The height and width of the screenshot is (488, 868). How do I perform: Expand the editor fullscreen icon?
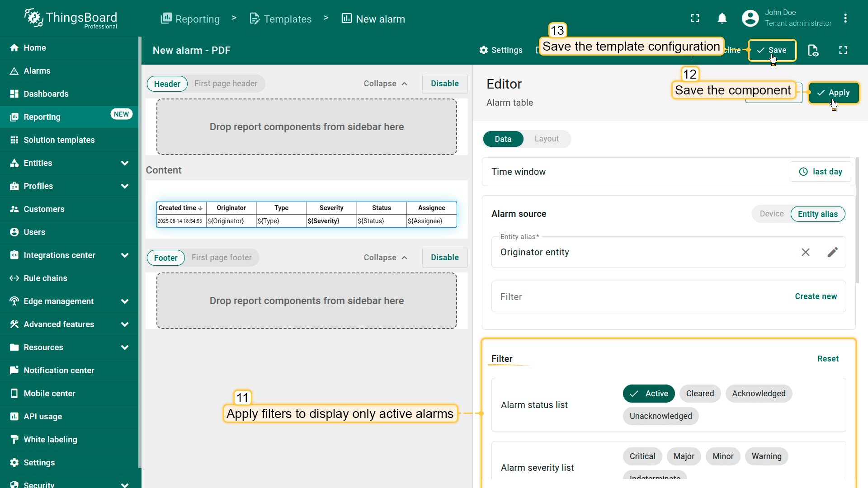click(x=843, y=50)
